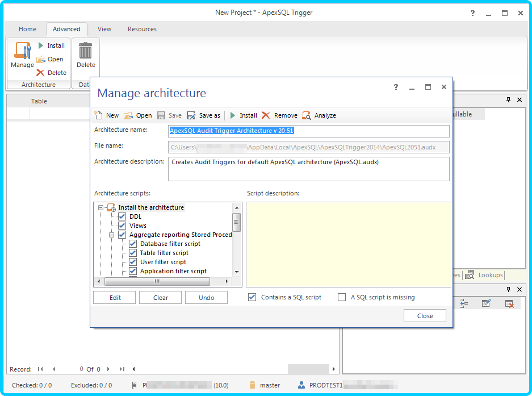
Task: Click Open in the Architecture ribbon group
Action: pos(50,59)
